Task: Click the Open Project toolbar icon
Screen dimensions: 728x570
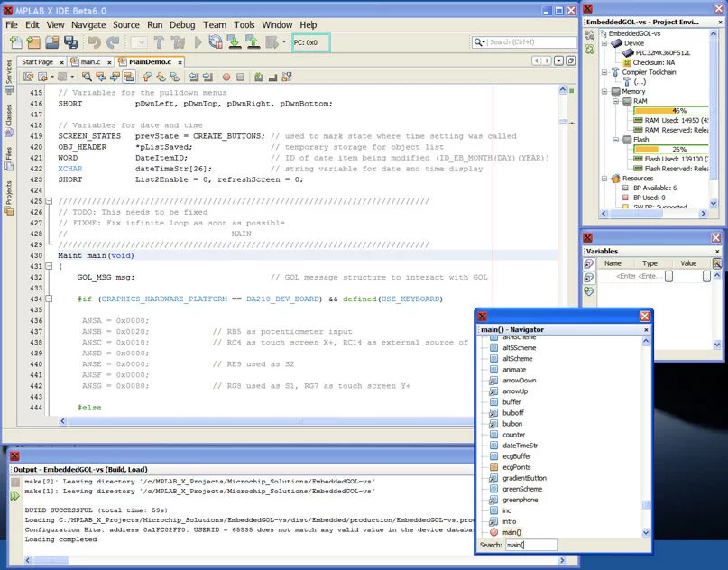Action: pyautogui.click(x=52, y=42)
